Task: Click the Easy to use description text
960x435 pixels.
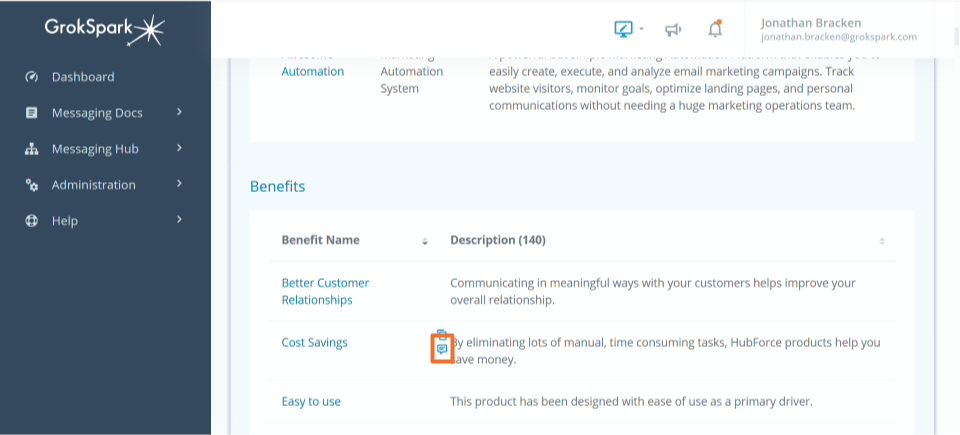Action: click(x=631, y=402)
